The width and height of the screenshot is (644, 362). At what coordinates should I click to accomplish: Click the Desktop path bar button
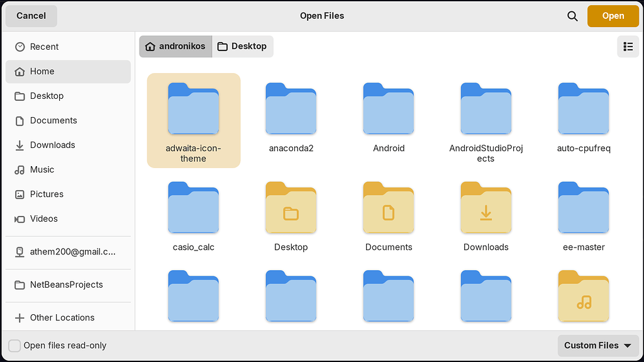click(x=243, y=47)
